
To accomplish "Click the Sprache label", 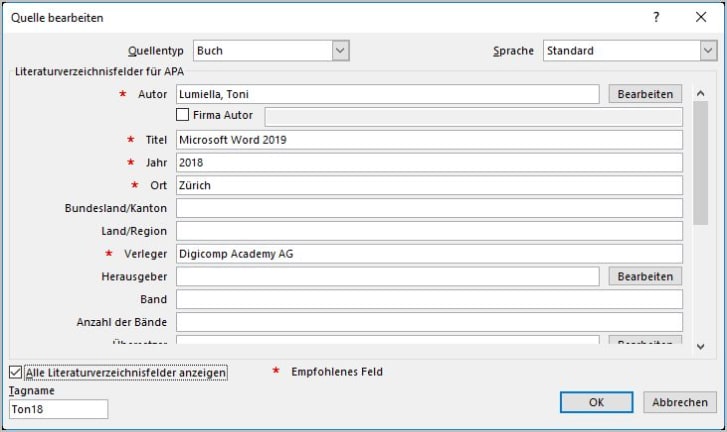I will point(513,51).
